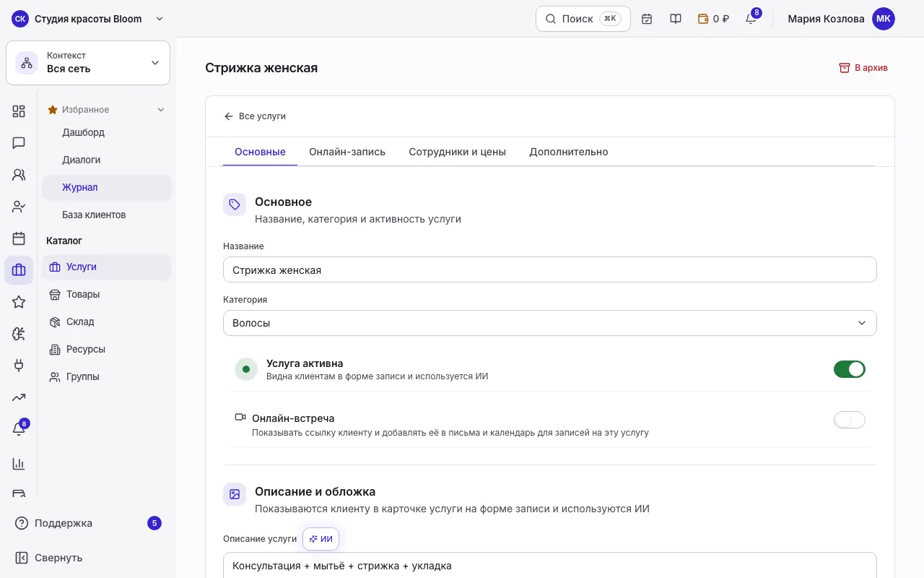Screen dimensions: 924x578
Task: Go to the "Дополнительно" tab
Action: (569, 152)
